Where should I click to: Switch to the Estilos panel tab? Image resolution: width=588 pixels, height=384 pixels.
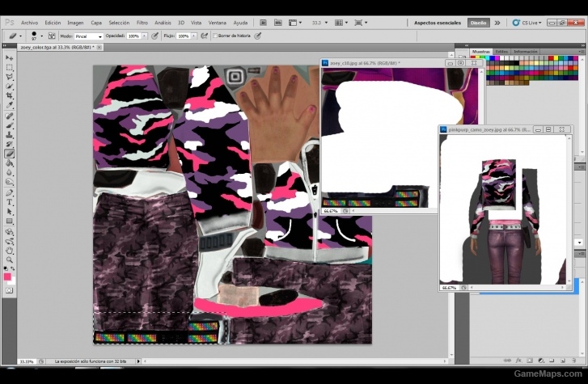(501, 52)
